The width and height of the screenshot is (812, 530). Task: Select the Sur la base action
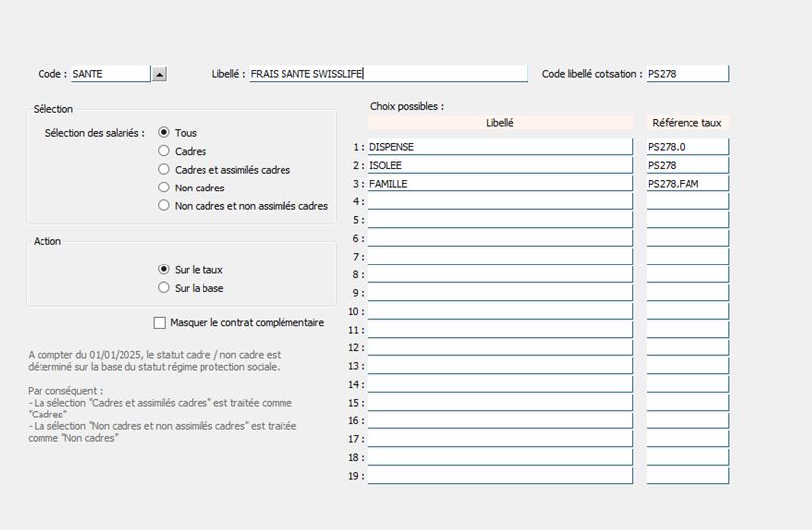[164, 288]
